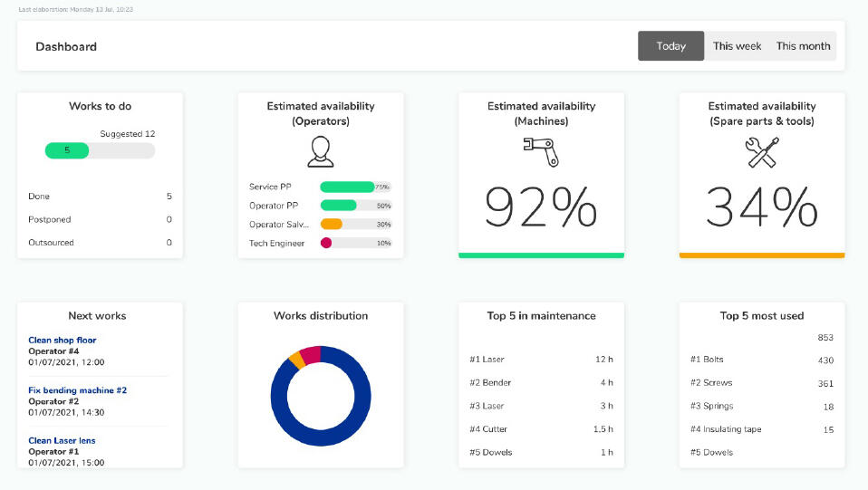Click the Works to do progress bar
Image resolution: width=868 pixels, height=490 pixels.
point(100,150)
